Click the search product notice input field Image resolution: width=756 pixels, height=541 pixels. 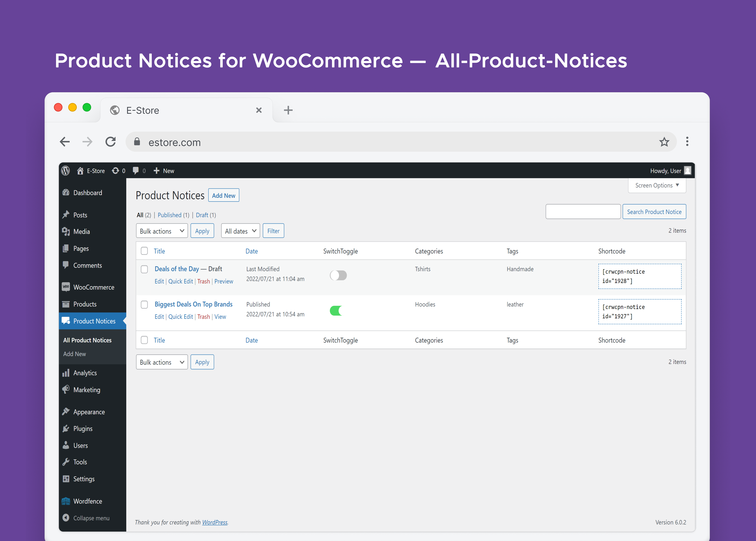583,212
